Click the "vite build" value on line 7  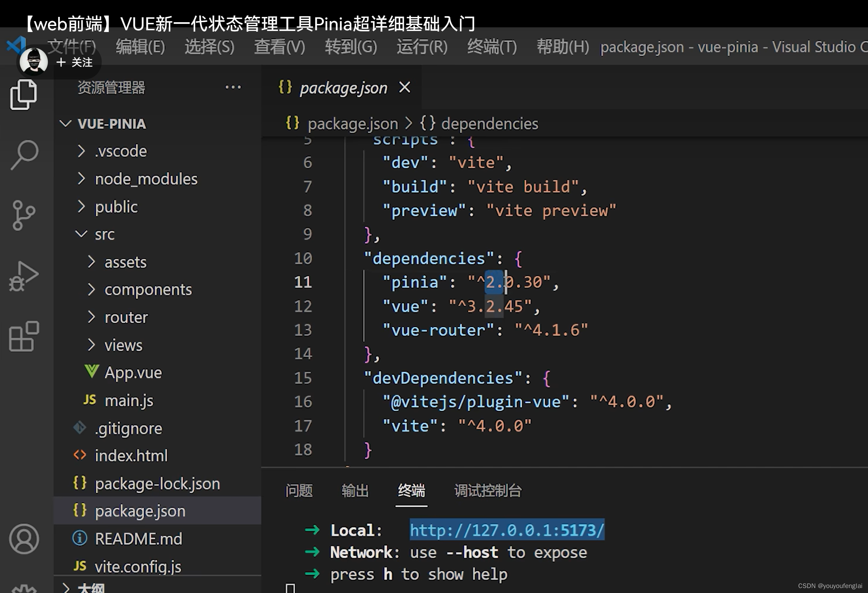point(523,187)
